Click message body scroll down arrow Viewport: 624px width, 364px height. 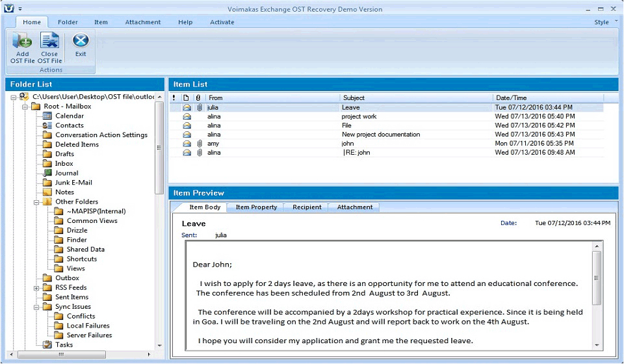[x=597, y=345]
